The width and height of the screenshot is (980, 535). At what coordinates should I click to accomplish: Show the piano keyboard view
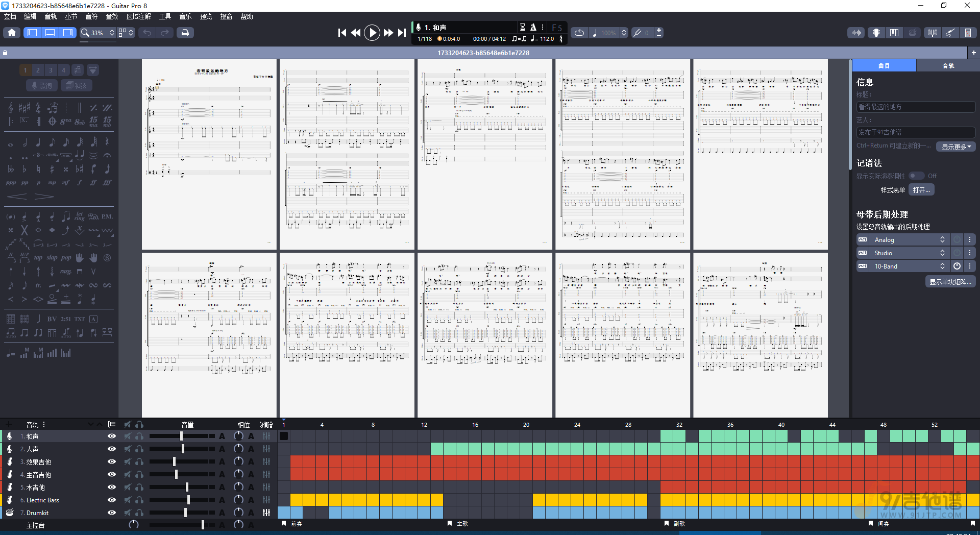coord(894,33)
